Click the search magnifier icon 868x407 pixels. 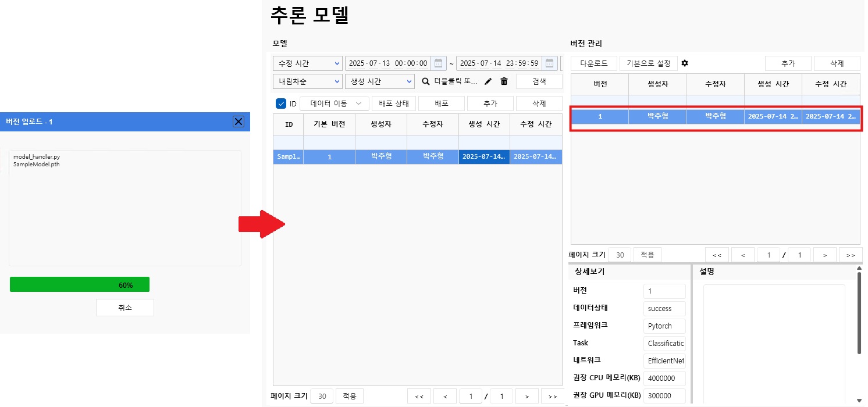[x=425, y=81]
